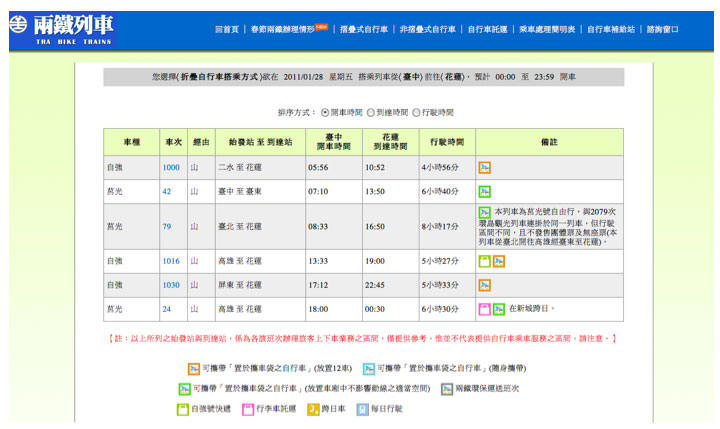Click the green bike icon in train 42 row
Viewport: 720px width, 429px height.
485,191
